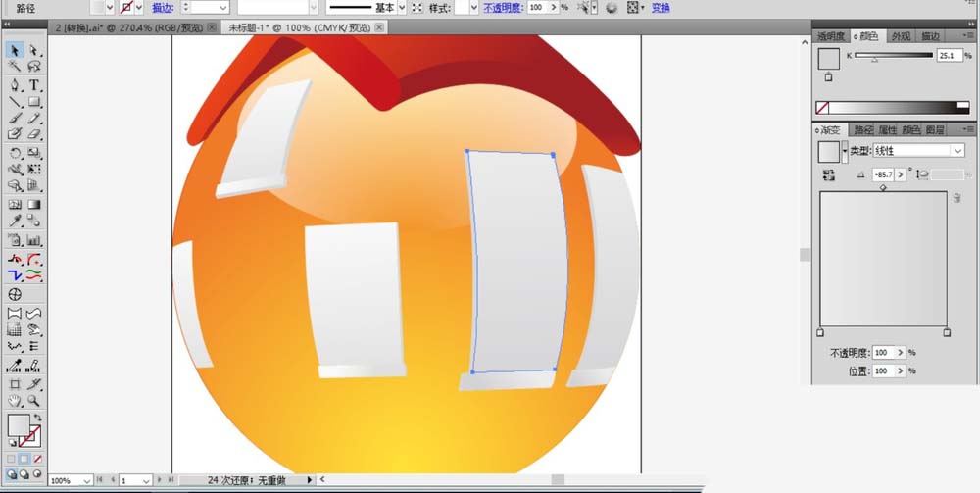Click the 变换 link in control bar
Image resolution: width=980 pixels, height=493 pixels.
pyautogui.click(x=661, y=8)
